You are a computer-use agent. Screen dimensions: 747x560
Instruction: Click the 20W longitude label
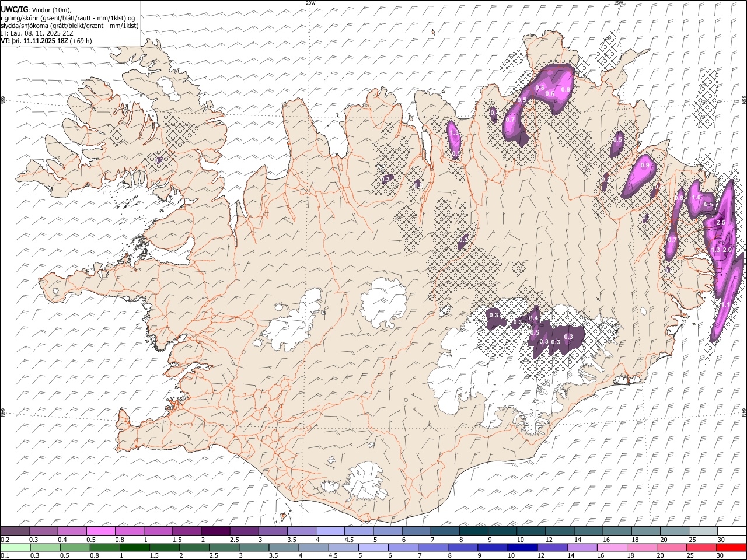coord(310,3)
